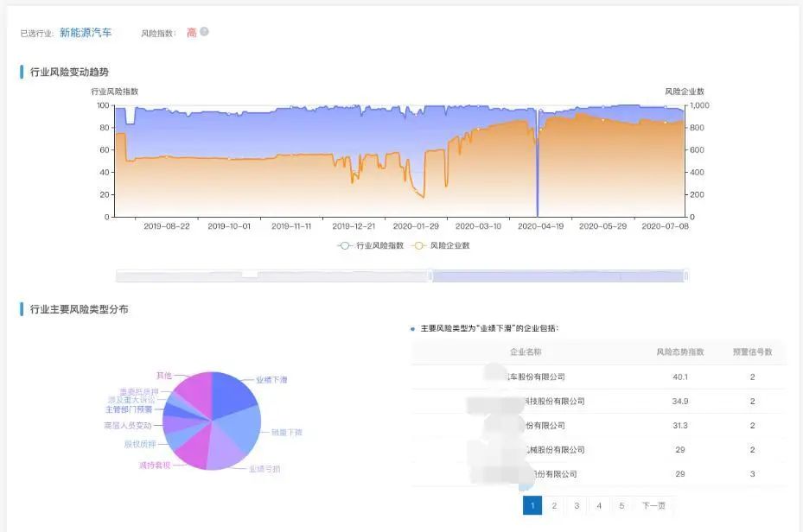This screenshot has height=532, width=803.
Task: Jump to page 4 of results
Action: pos(599,506)
